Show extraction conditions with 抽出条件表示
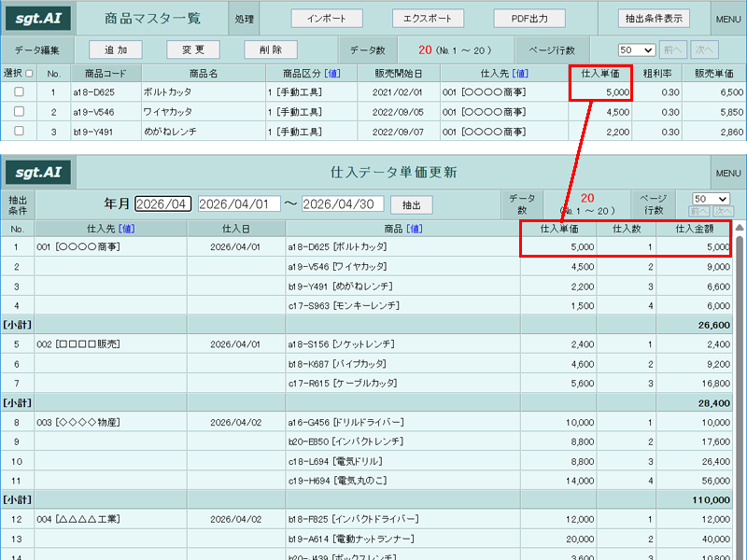 coord(654,18)
